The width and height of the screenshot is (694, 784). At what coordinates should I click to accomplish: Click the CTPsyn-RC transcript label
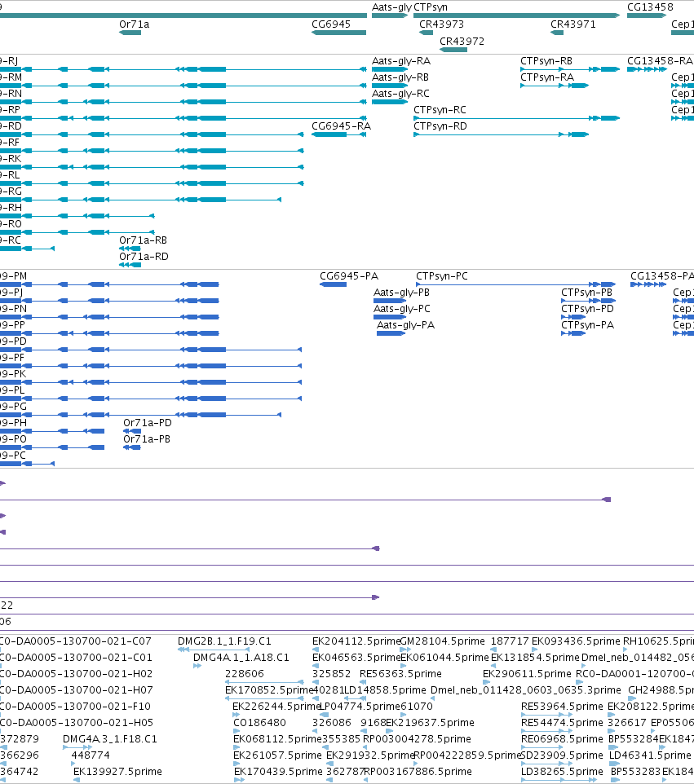click(440, 110)
